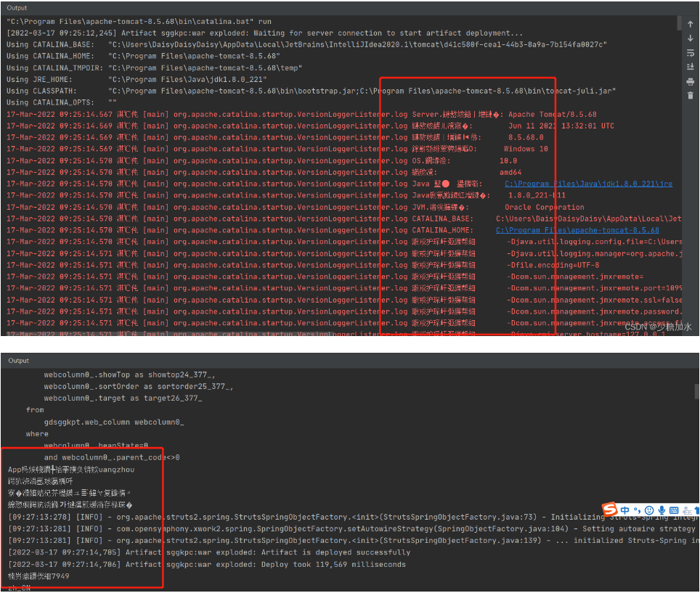This screenshot has width=700, height=601.
Task: Click the 'amd64' architecture value
Action: pos(510,172)
